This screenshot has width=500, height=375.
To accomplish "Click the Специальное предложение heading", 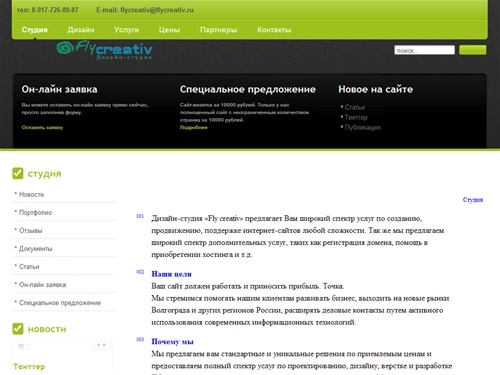I will click(248, 89).
